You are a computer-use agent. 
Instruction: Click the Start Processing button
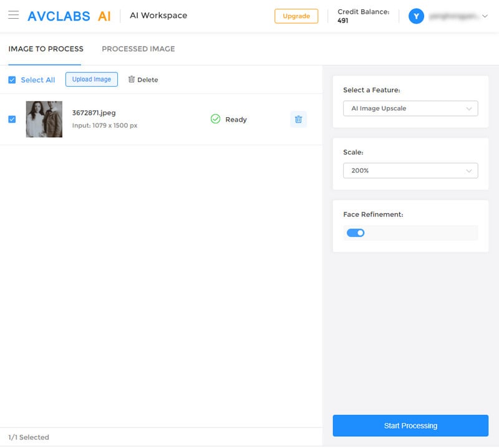click(x=410, y=426)
